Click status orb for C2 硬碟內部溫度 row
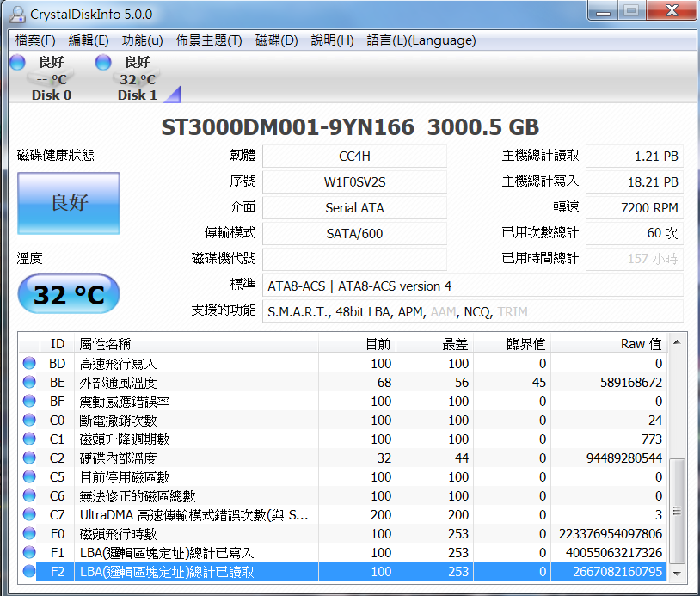The image size is (700, 596). point(29,458)
